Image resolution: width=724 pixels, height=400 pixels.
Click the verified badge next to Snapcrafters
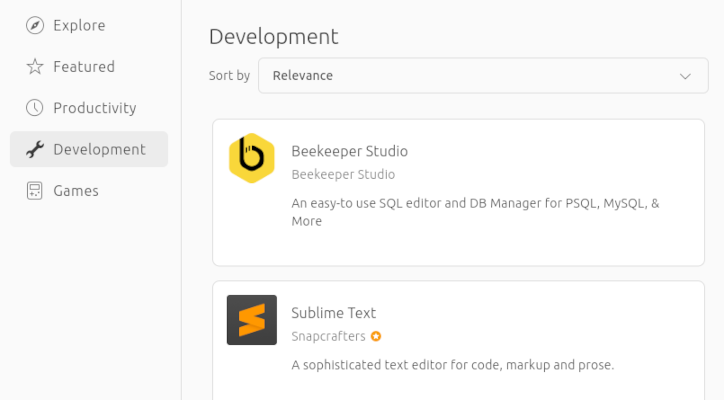(x=376, y=336)
